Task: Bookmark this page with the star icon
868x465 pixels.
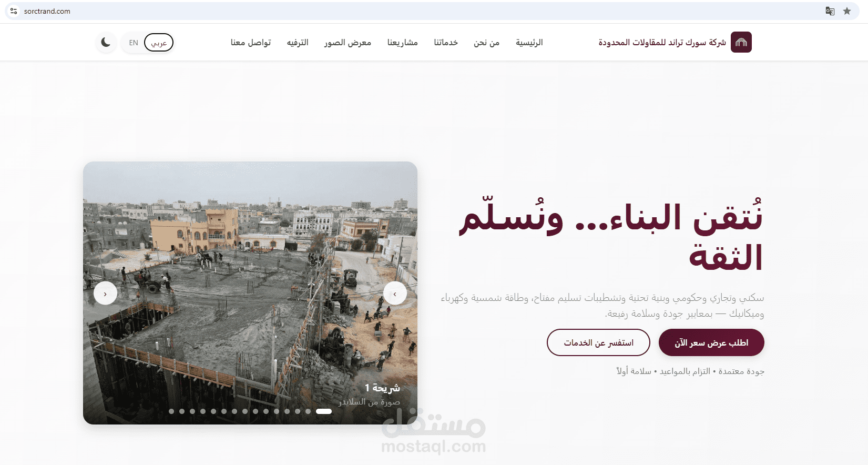Action: pos(847,11)
